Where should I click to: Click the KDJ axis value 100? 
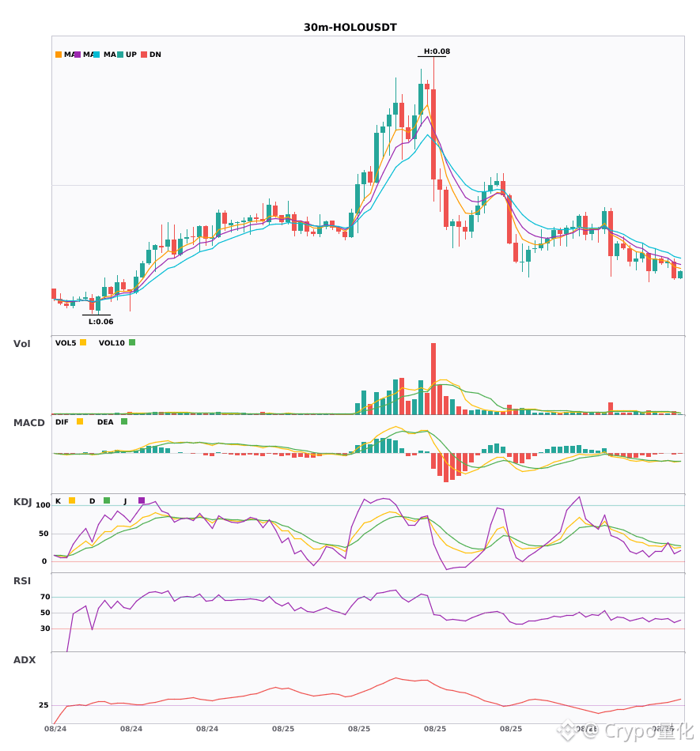click(x=44, y=505)
